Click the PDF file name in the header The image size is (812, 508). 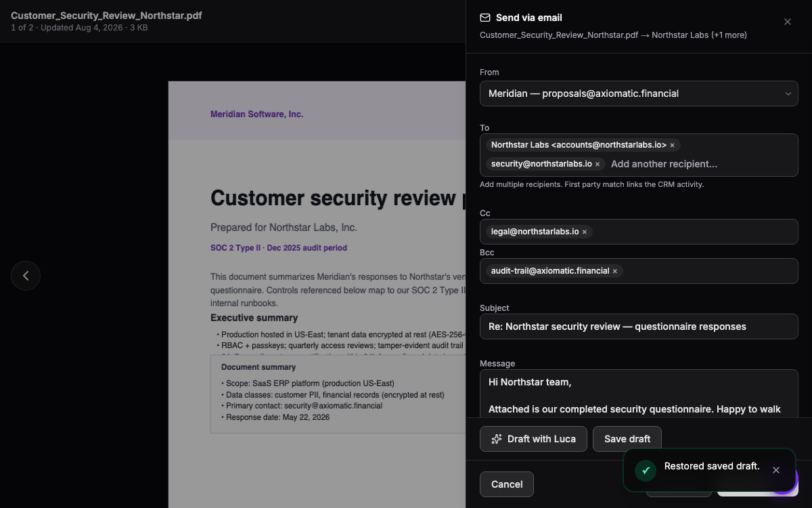click(106, 16)
